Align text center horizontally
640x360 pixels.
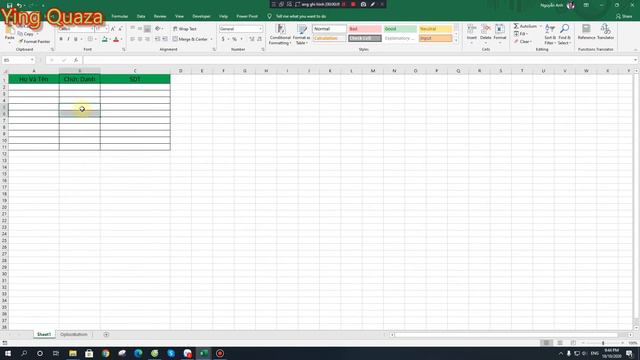coord(140,39)
